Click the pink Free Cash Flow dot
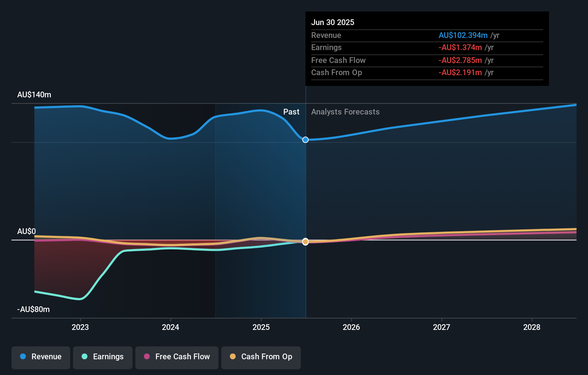588x375 pixels. coord(147,357)
